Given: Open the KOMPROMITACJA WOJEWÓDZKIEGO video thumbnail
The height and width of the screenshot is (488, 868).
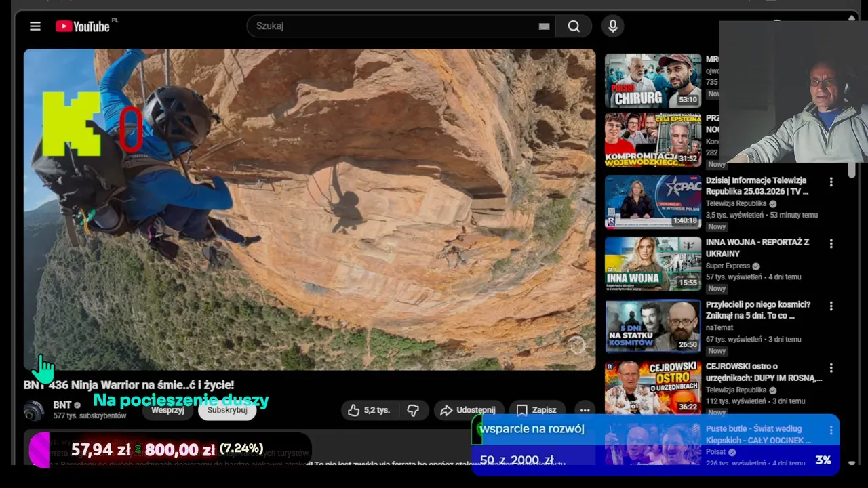Looking at the screenshot, I should 653,140.
